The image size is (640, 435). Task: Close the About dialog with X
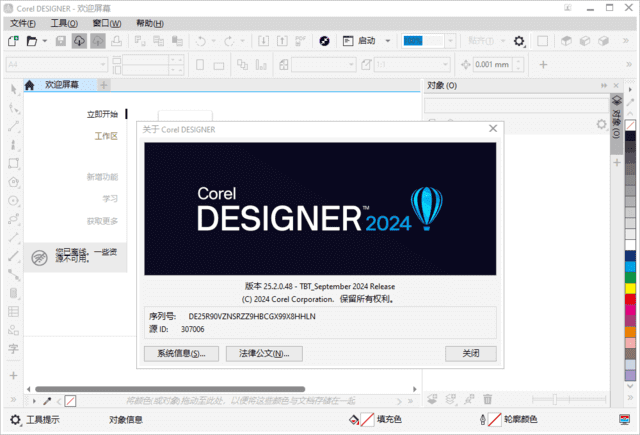click(493, 129)
